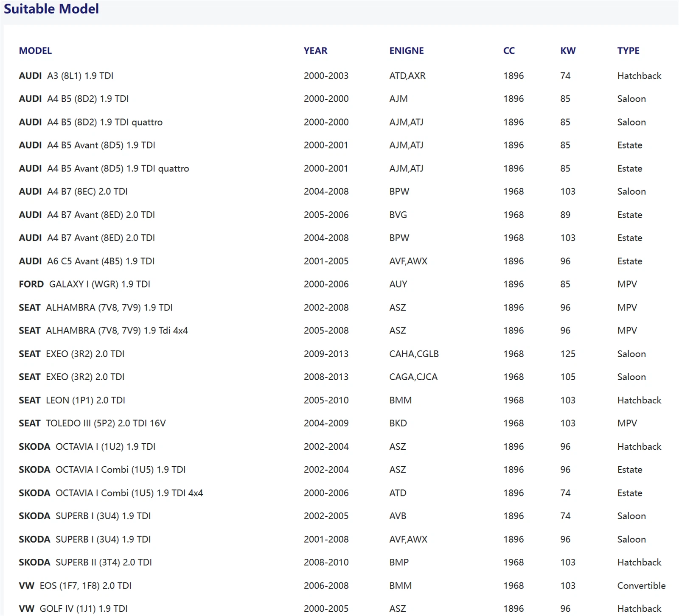Click VW EOS (1F7, 1F8) 2.0 TDI

pyautogui.click(x=75, y=586)
